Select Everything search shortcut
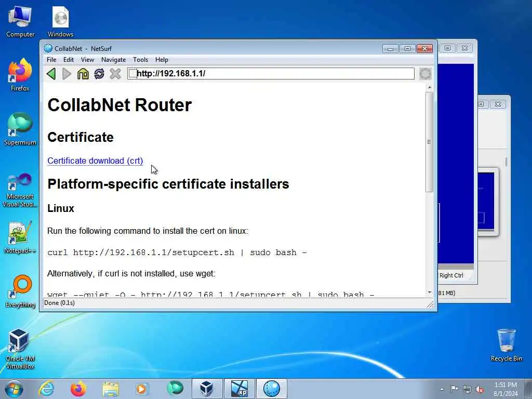Viewport: 532px width, 399px height. [20, 291]
